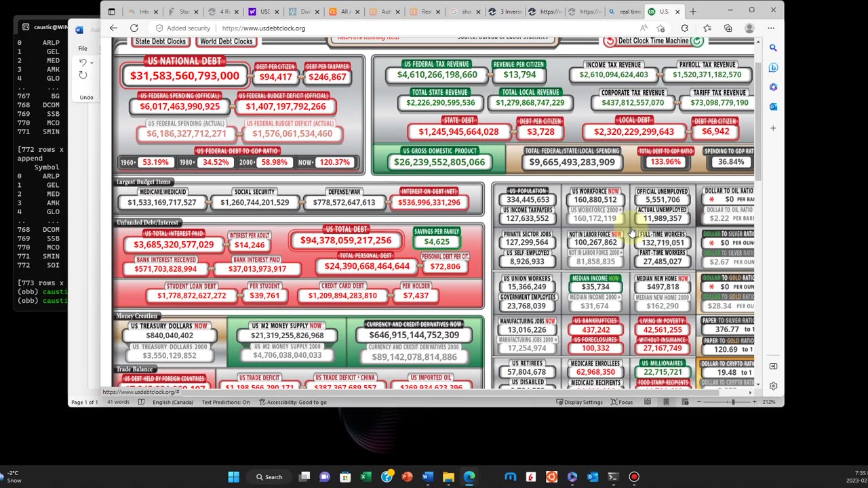Click Debt Clock Time Machine rewind icon
Viewport: 868px width, 488px height.
tap(610, 41)
